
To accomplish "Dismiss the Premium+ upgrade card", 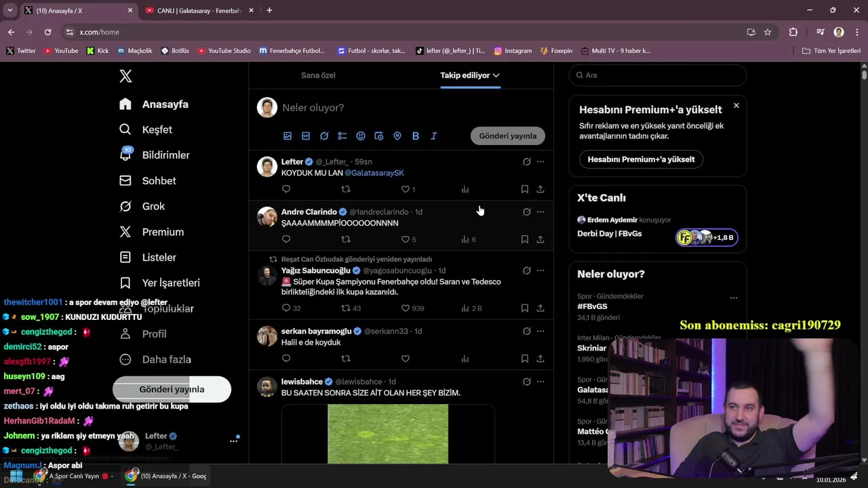I will point(736,106).
